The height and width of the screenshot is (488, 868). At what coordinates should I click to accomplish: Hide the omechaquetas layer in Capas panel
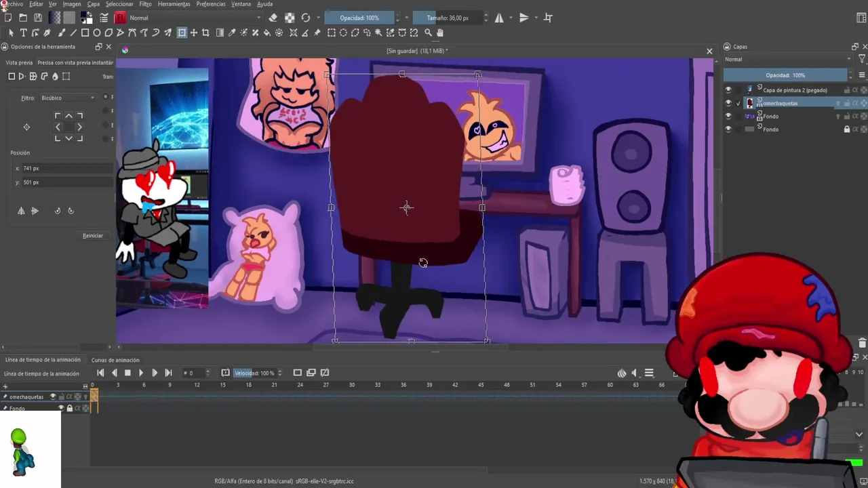[x=728, y=103]
